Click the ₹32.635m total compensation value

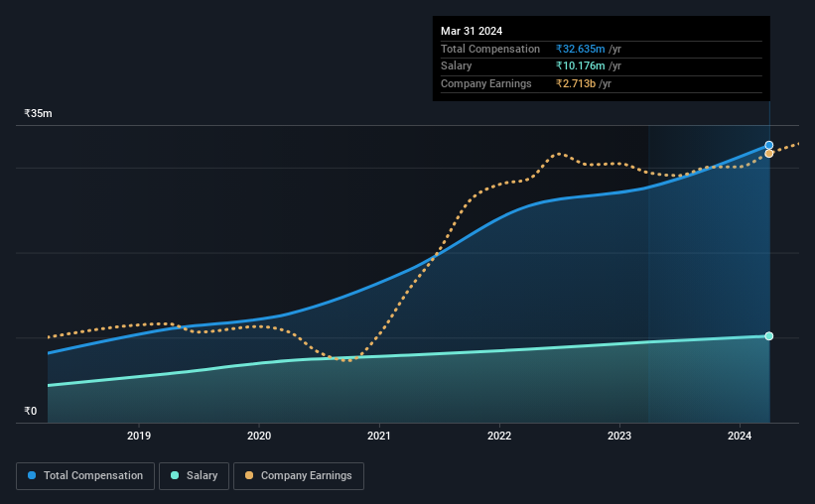580,49
